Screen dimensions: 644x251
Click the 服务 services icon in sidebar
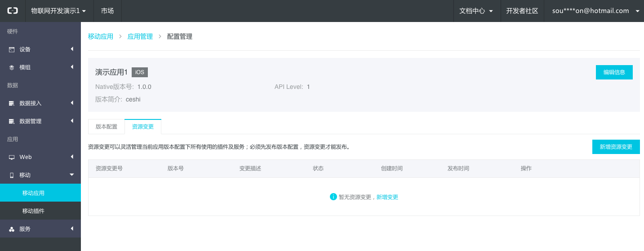(12, 229)
